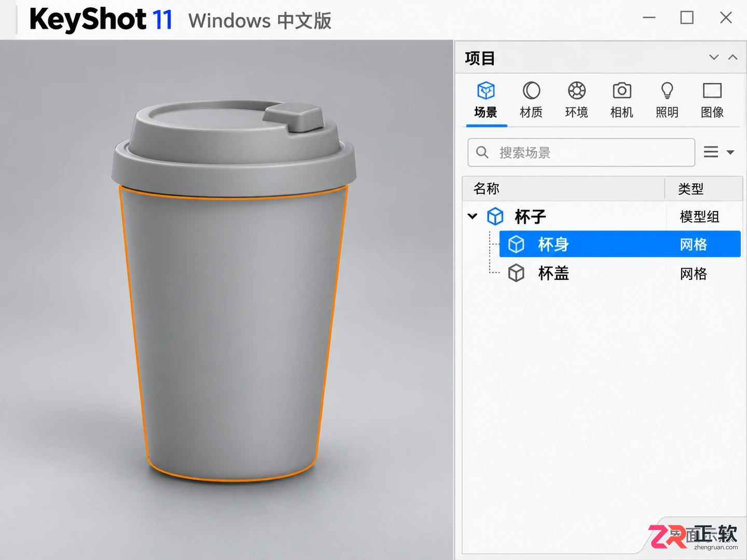Click the 搜索场景 search field

pos(581,152)
